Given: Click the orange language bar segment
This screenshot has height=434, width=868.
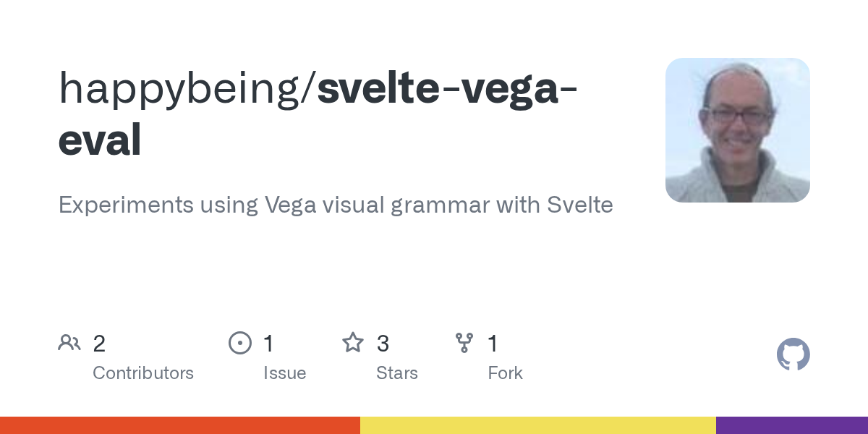Looking at the screenshot, I should click(x=179, y=425).
